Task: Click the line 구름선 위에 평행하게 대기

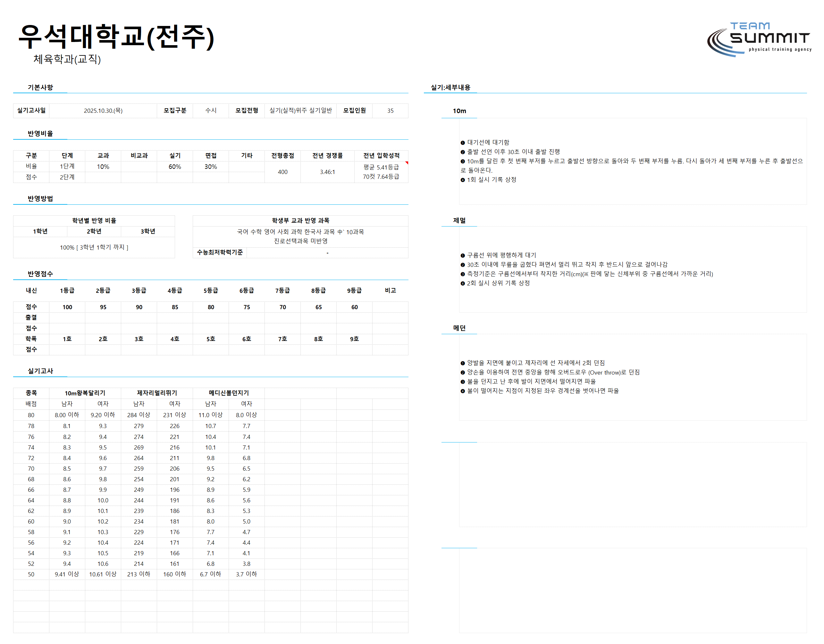Action: tap(498, 255)
